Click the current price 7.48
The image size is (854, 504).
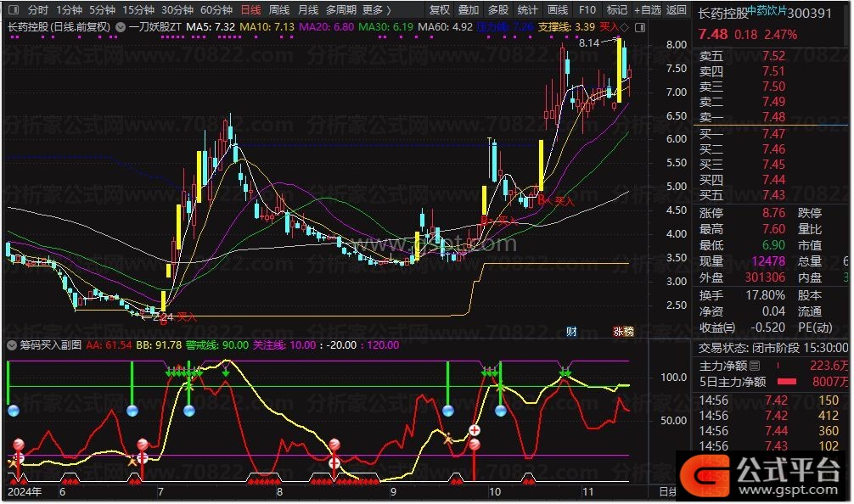click(713, 34)
